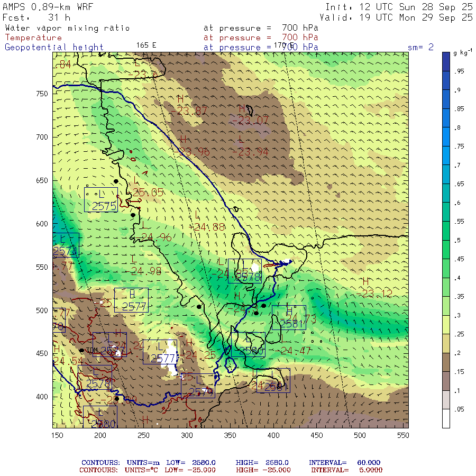Click the 'Valid: 19 UTC Mon 29 Sep 25' text

pos(396,17)
